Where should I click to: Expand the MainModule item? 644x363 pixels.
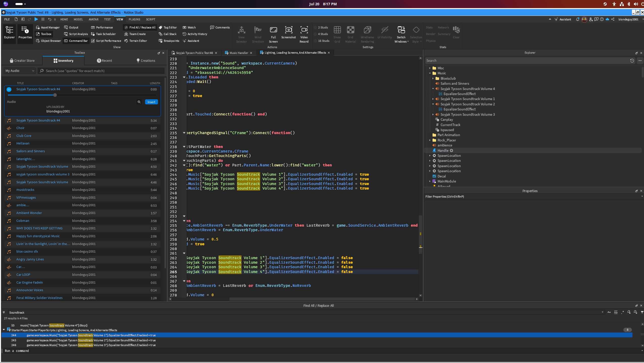tap(430, 181)
